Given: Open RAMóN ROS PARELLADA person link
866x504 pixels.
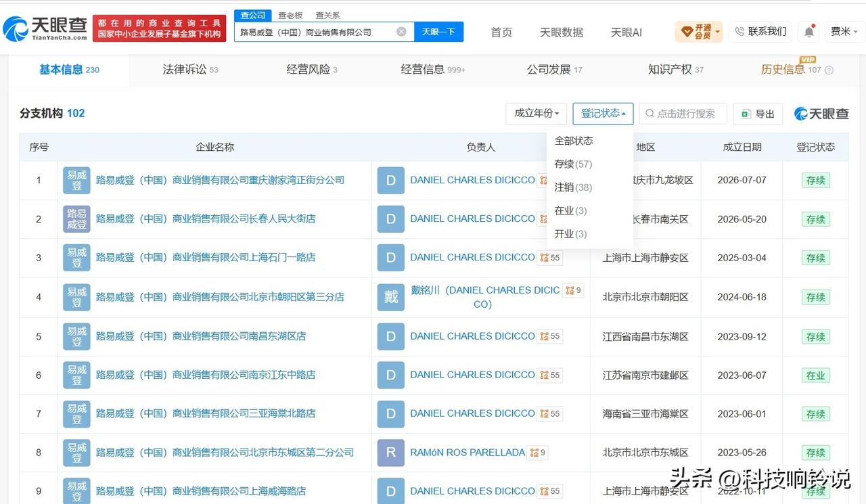Looking at the screenshot, I should (468, 453).
